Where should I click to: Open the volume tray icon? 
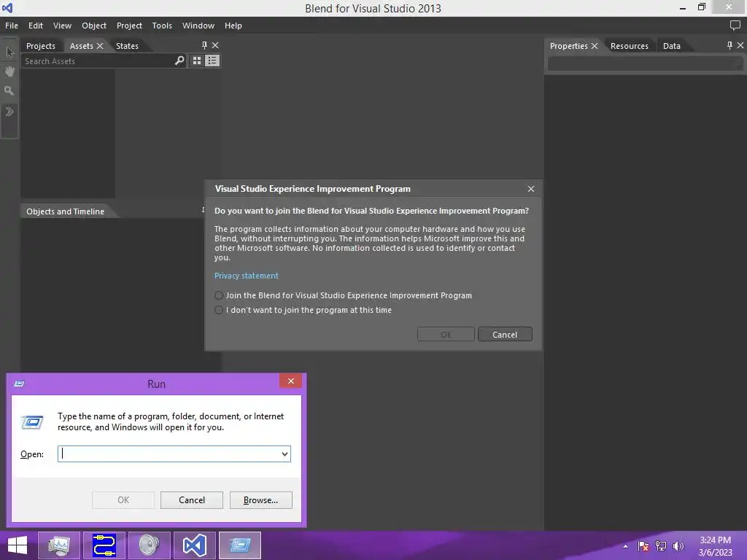coord(678,546)
